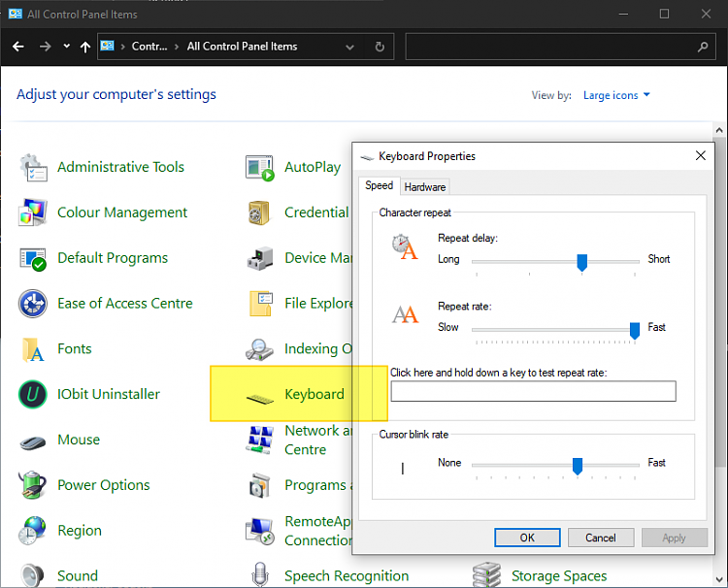Screen dimensions: 728x588
Task: Open IObit Uninstaller icon
Action: (x=33, y=395)
